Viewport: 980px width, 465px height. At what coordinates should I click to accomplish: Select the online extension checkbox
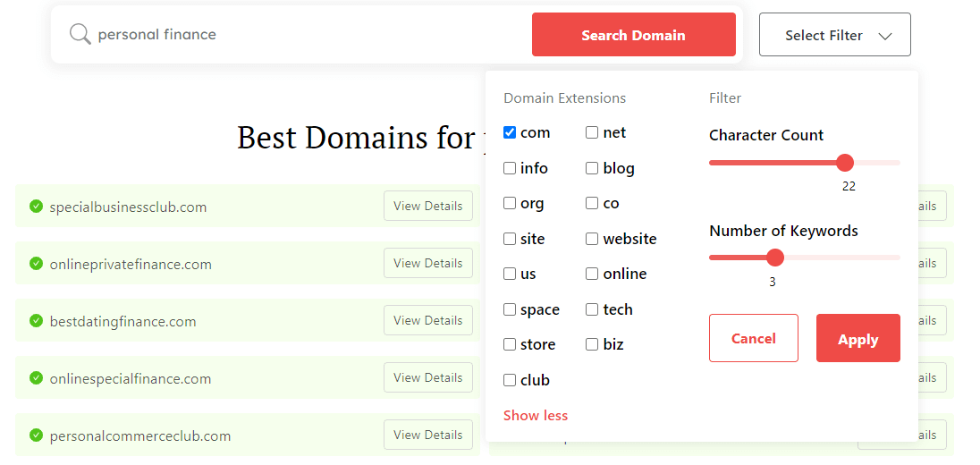click(592, 274)
